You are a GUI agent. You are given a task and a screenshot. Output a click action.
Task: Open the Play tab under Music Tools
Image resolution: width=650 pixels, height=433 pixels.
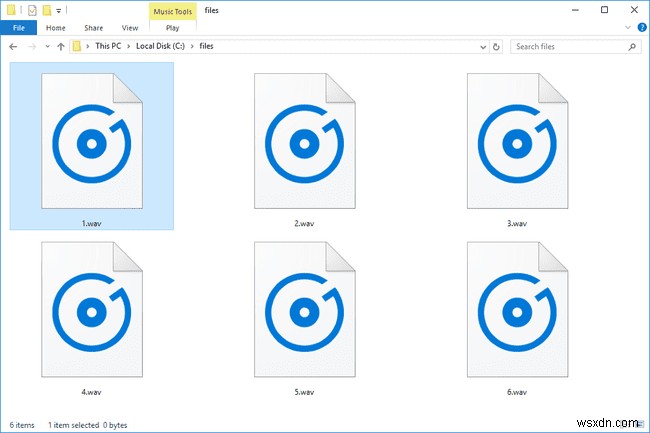coord(172,28)
